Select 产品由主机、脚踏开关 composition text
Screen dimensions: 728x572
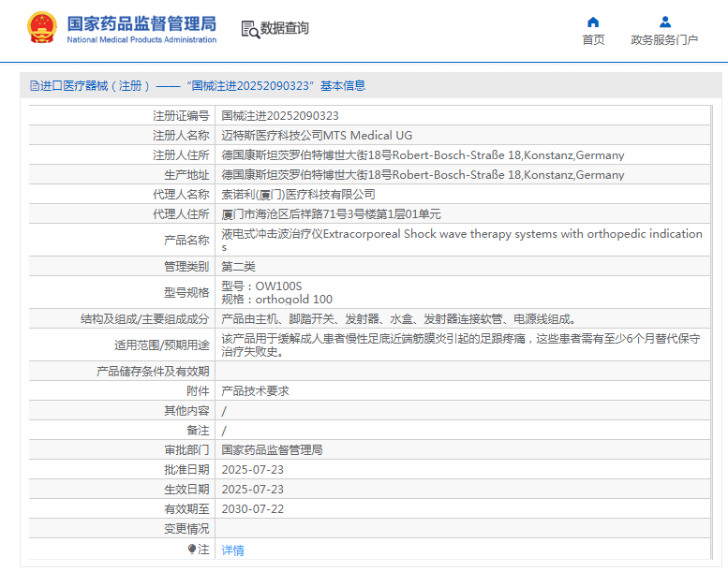(398, 318)
